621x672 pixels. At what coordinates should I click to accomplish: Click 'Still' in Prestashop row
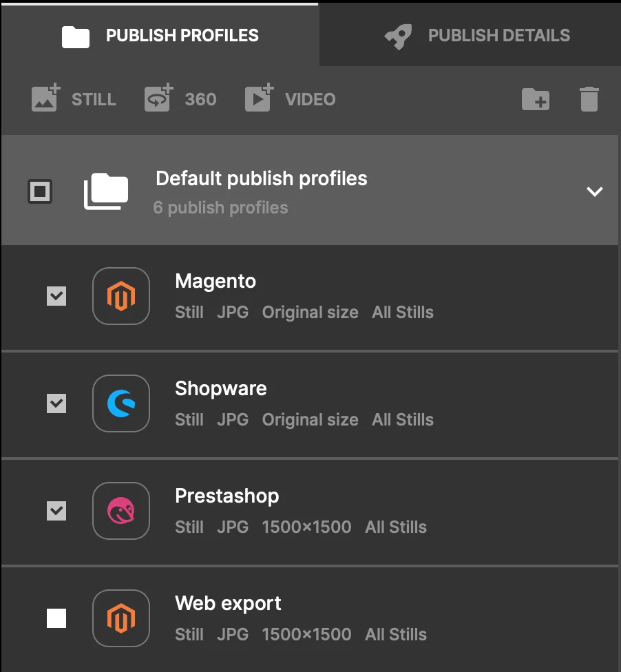coord(189,527)
